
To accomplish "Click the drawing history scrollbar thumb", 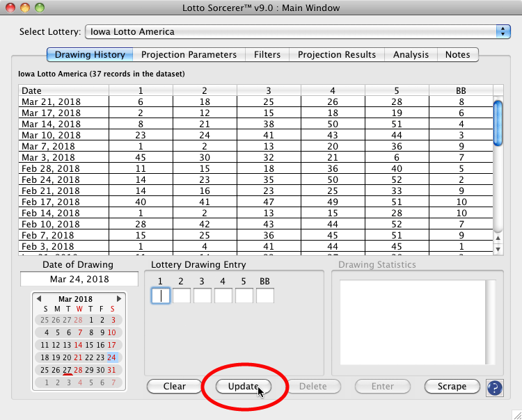I will click(498, 123).
